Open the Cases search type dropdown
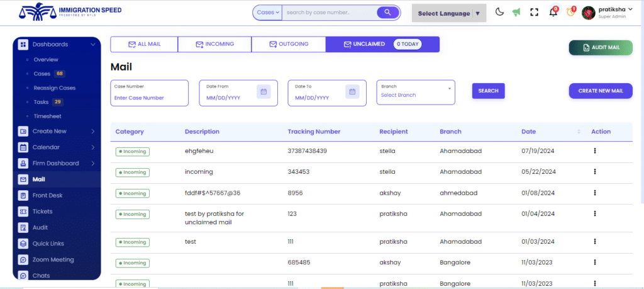 click(x=268, y=13)
